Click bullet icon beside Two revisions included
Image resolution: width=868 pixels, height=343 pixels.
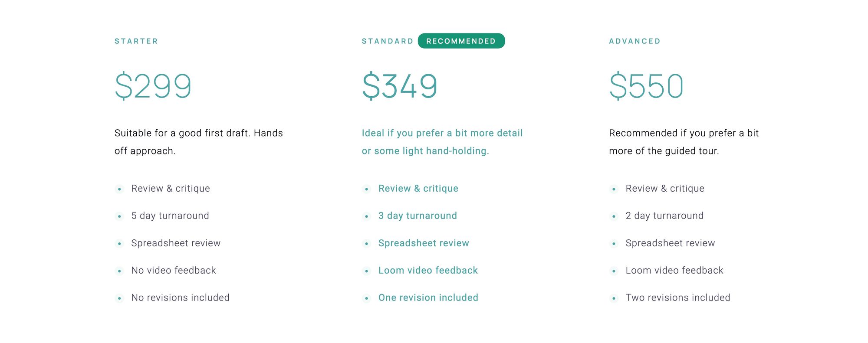click(614, 298)
